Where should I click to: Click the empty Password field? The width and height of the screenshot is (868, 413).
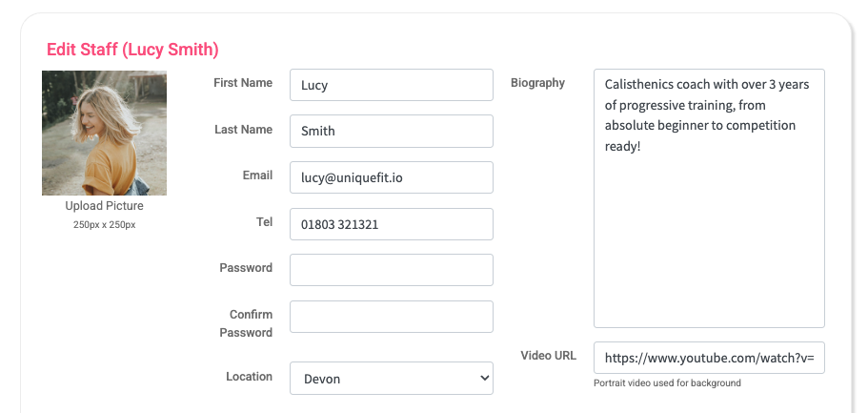(x=391, y=270)
